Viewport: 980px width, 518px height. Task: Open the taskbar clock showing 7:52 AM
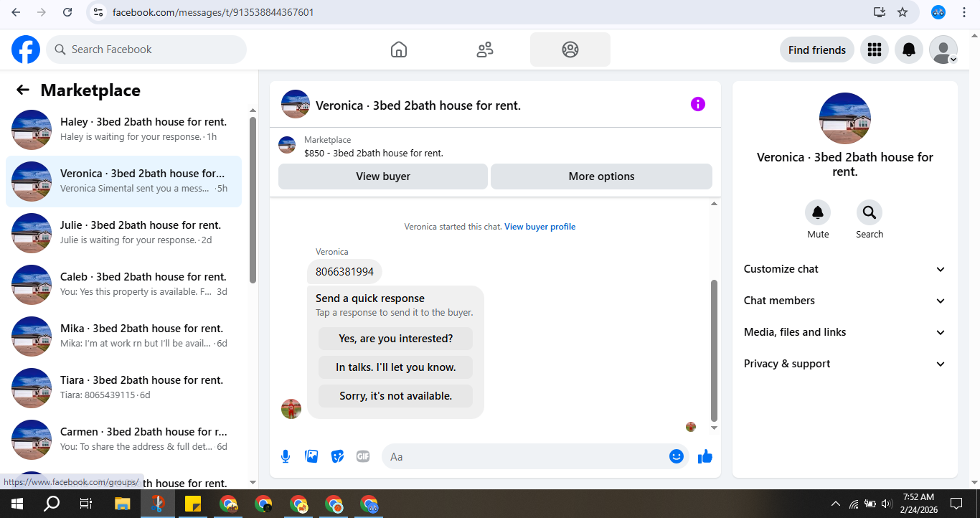[x=918, y=504]
